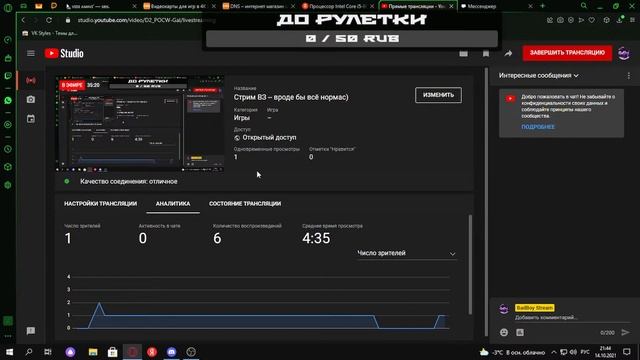Click the live stream preview thumbnail
This screenshot has width=640, height=360.
coord(140,124)
